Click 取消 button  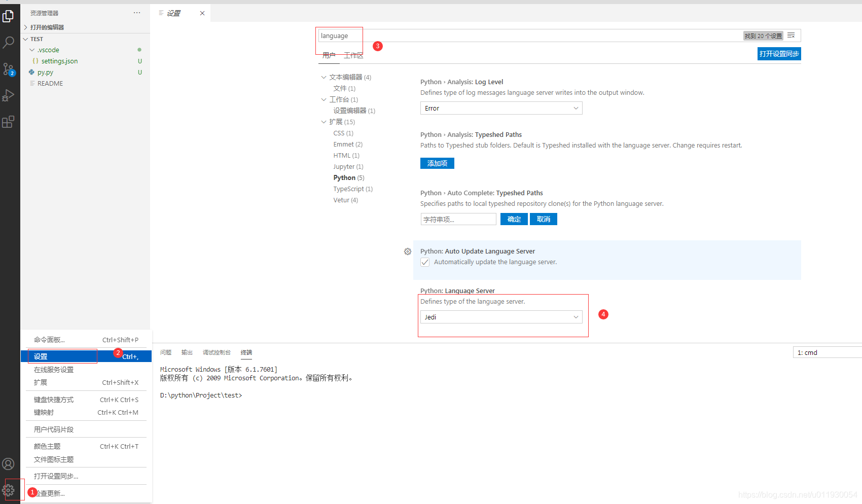click(x=544, y=219)
